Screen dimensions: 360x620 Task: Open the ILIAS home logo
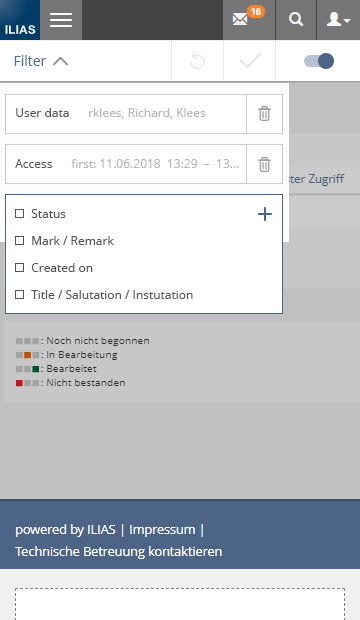click(x=20, y=20)
